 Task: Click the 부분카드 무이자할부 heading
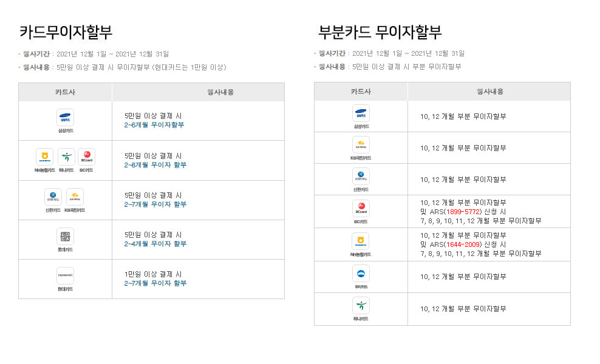(x=380, y=32)
